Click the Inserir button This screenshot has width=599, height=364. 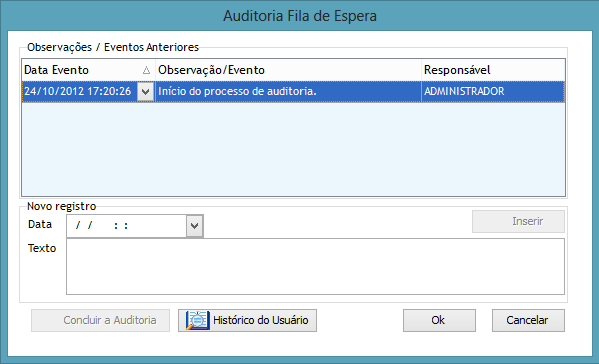coord(518,221)
